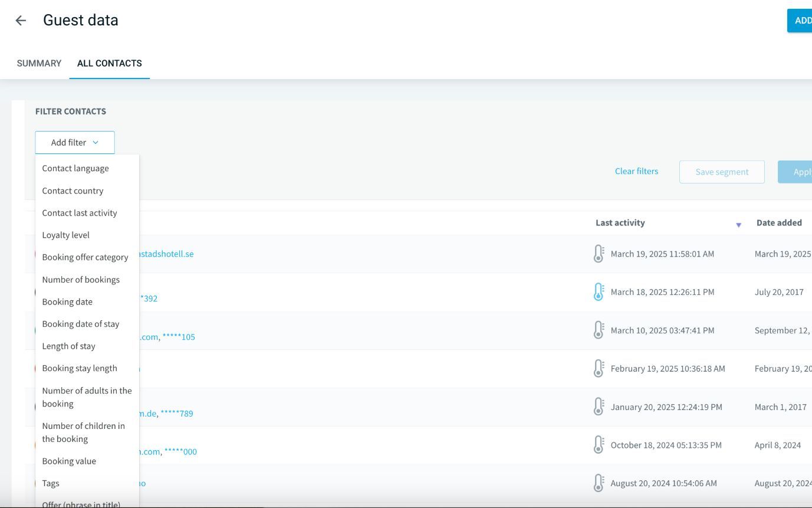This screenshot has height=508, width=812.
Task: Sort by Last activity arrow
Action: coord(738,225)
